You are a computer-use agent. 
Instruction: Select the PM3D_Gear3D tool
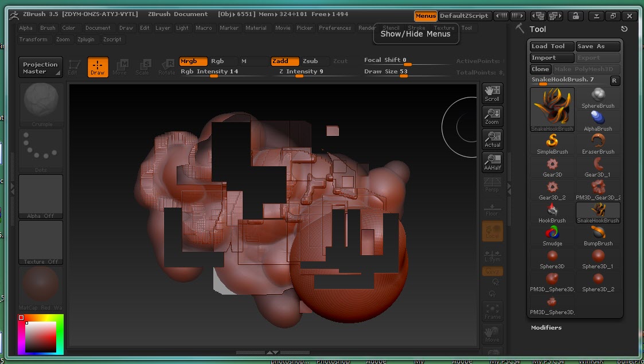click(x=598, y=190)
